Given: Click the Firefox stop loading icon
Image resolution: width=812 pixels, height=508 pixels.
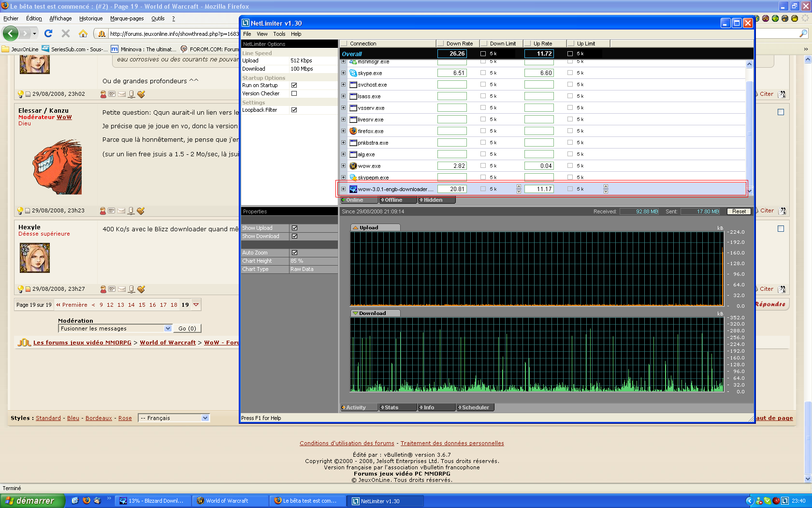Looking at the screenshot, I should click(66, 33).
